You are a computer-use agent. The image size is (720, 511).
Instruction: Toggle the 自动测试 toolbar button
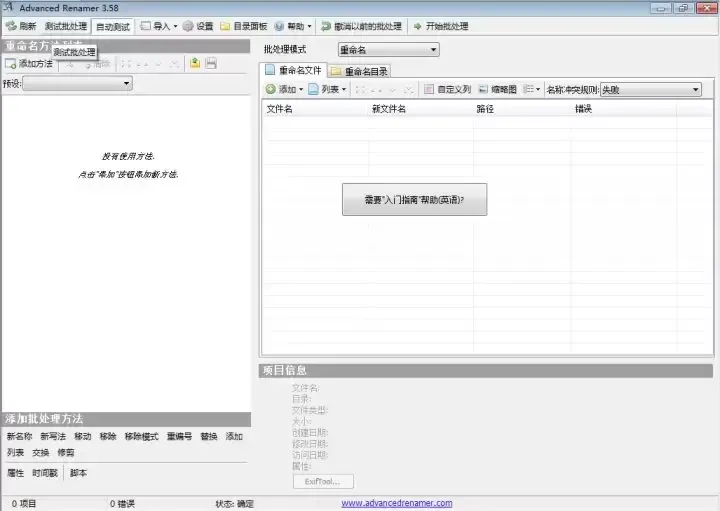pyautogui.click(x=112, y=27)
